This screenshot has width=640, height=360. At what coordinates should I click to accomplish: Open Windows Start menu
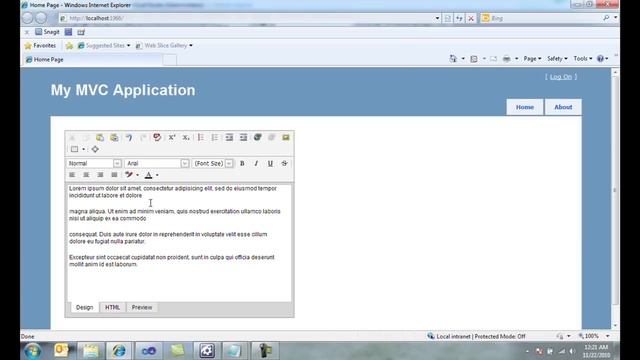(33, 351)
